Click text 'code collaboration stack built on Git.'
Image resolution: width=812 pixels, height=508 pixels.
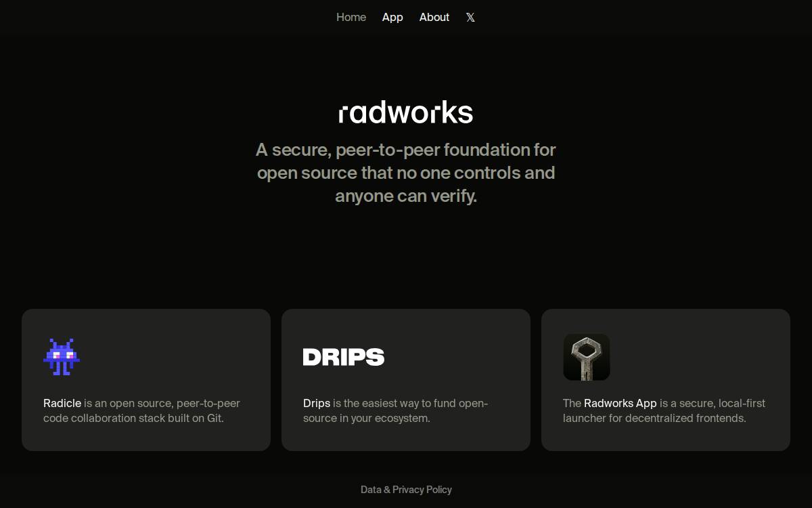pyautogui.click(x=133, y=418)
